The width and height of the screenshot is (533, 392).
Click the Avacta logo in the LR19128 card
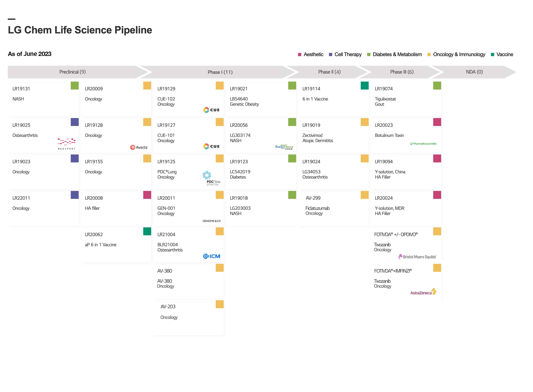click(139, 147)
